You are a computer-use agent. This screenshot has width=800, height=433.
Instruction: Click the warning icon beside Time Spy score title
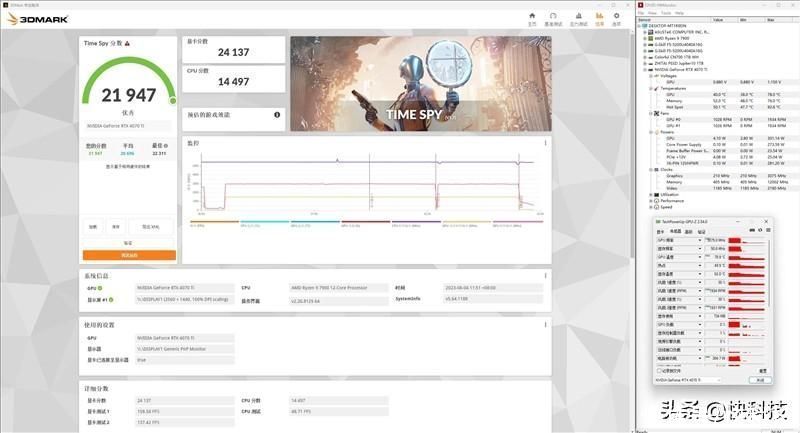[x=127, y=44]
